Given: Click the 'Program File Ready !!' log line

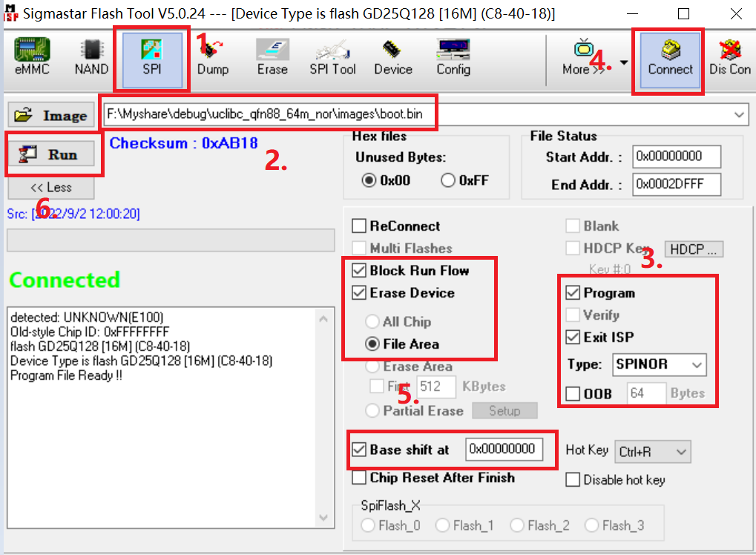Looking at the screenshot, I should coord(67,375).
